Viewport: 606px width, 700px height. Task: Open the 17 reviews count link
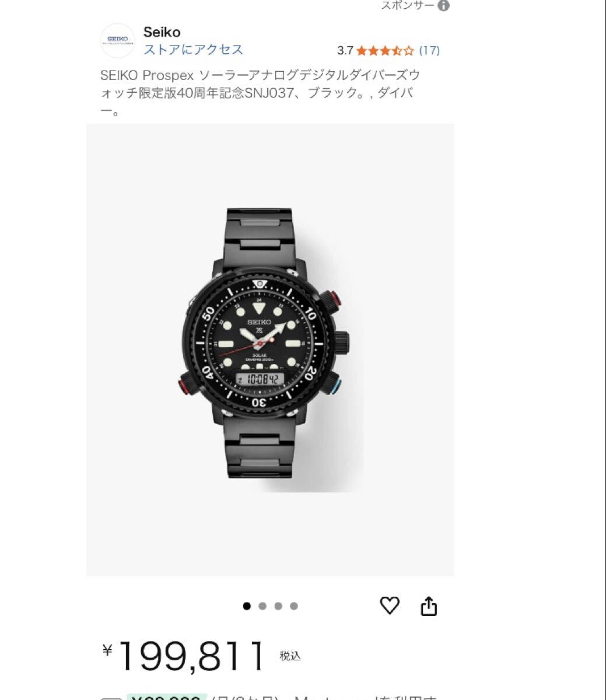430,50
